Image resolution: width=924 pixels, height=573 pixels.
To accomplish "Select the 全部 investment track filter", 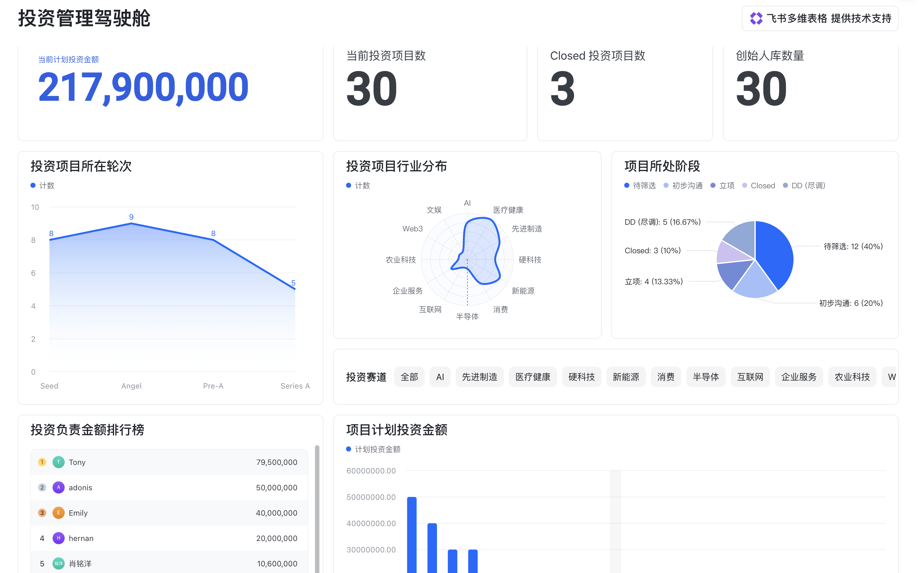I will click(x=409, y=377).
